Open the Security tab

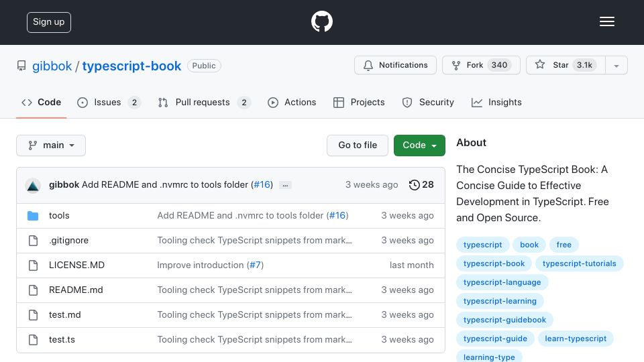click(428, 102)
